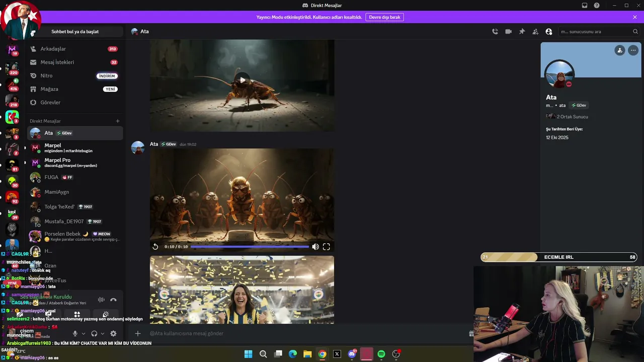The width and height of the screenshot is (644, 362).
Task: Click the cockroach video progress bar
Action: pyautogui.click(x=250, y=247)
